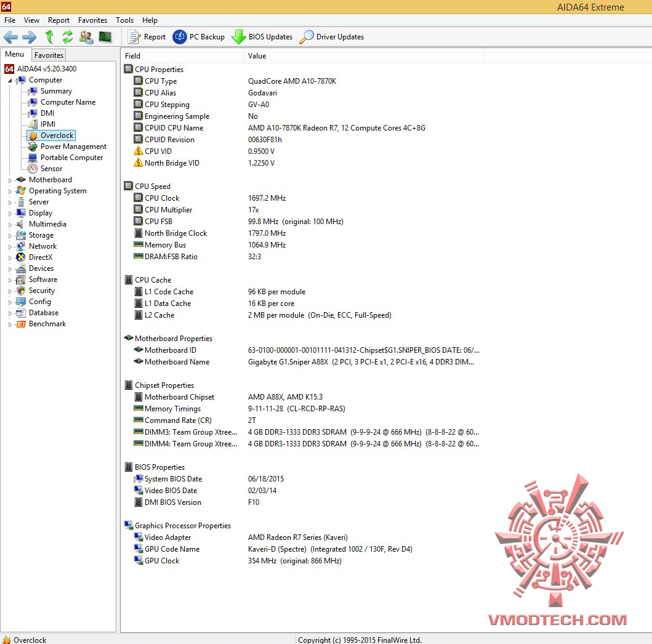652x644 pixels.
Task: Expand the Security tree node
Action: 10,291
